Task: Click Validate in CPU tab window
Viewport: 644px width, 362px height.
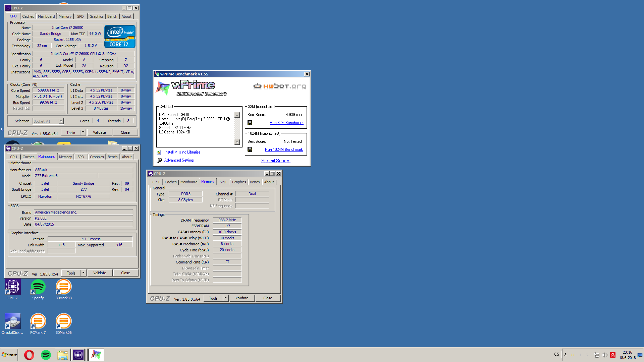Action: (x=99, y=132)
